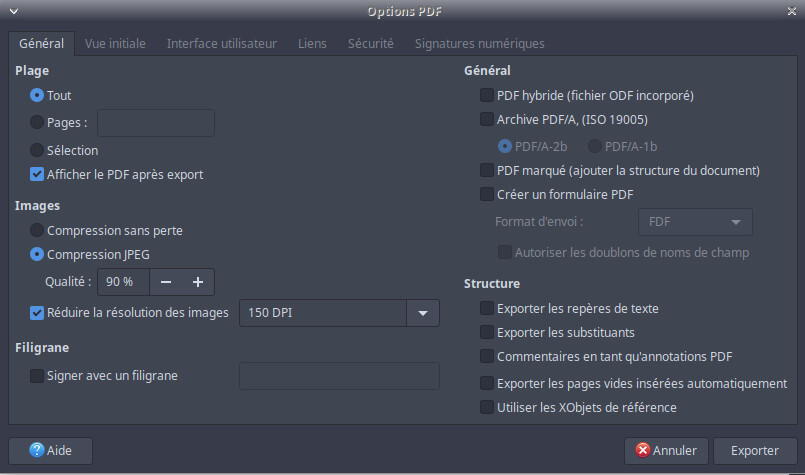The height and width of the screenshot is (475, 805).
Task: Toggle Afficher le PDF après export
Action: [37, 174]
